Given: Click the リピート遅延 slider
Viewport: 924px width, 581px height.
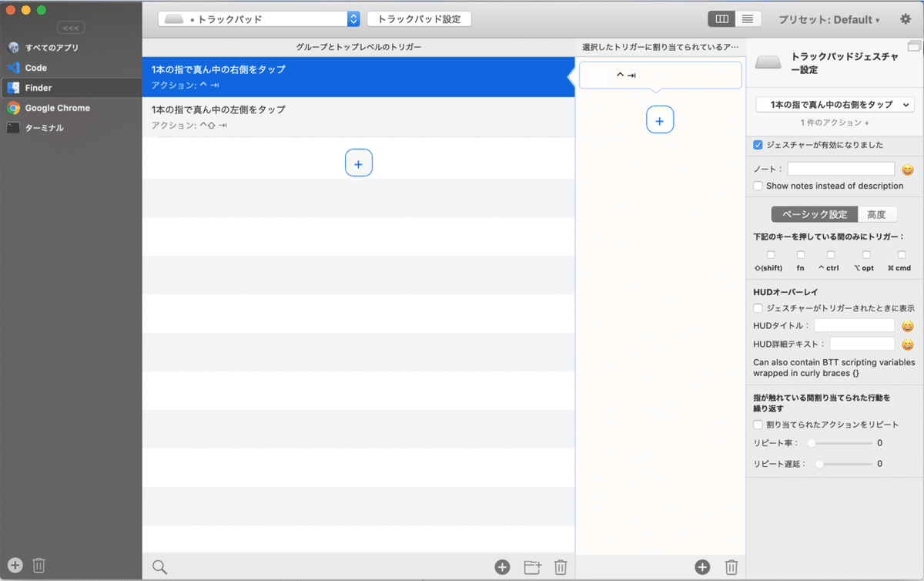Looking at the screenshot, I should [844, 464].
